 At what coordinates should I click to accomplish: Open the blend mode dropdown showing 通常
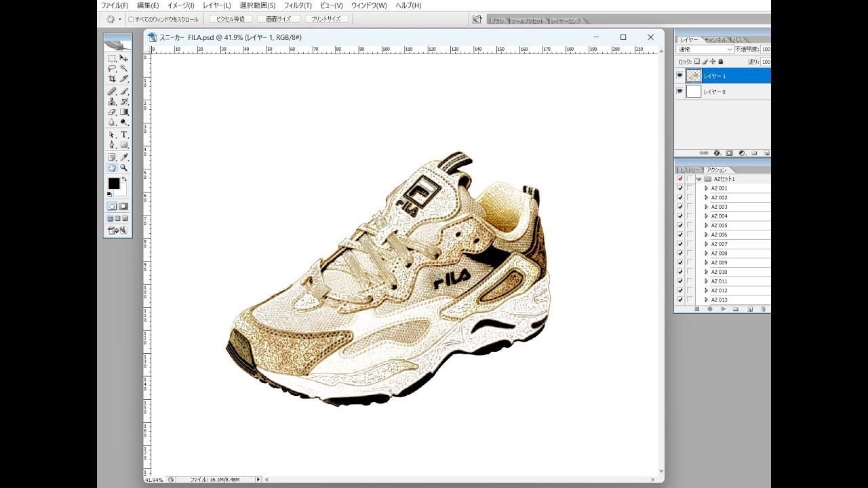tap(705, 49)
